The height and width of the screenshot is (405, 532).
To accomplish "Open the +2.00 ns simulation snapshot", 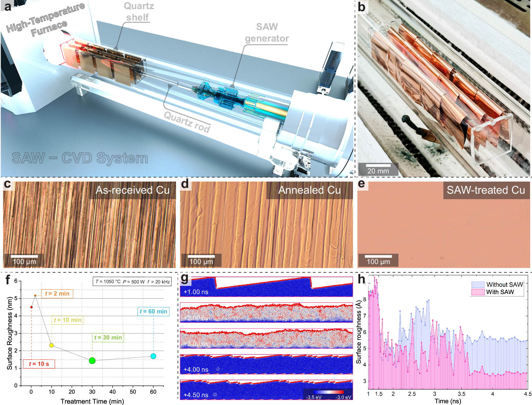I will pyautogui.click(x=266, y=312).
